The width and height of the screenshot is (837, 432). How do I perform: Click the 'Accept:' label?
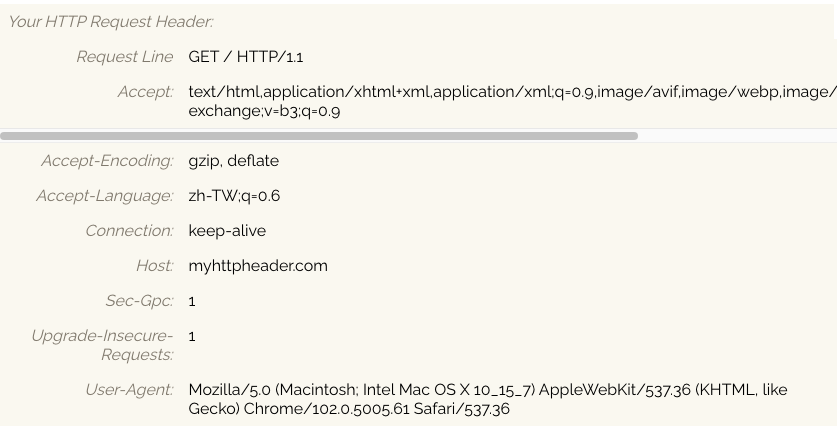coord(146,92)
